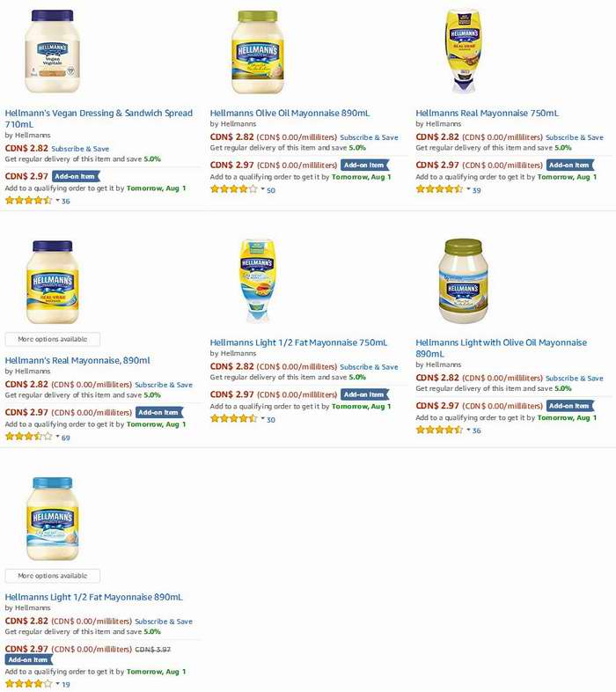This screenshot has width=616, height=692.
Task: Click More options available under Light 1/2 Fat 890mL
Action: 53,576
